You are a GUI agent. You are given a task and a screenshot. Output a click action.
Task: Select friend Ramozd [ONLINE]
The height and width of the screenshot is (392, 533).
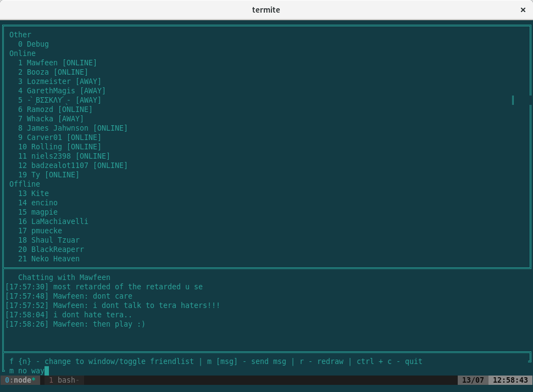[x=55, y=109]
